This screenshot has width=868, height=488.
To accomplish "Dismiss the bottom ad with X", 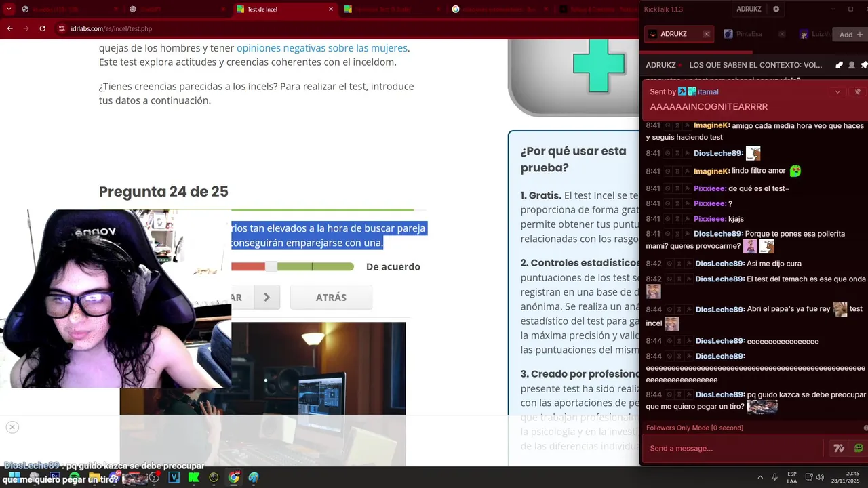I will pos(12,427).
